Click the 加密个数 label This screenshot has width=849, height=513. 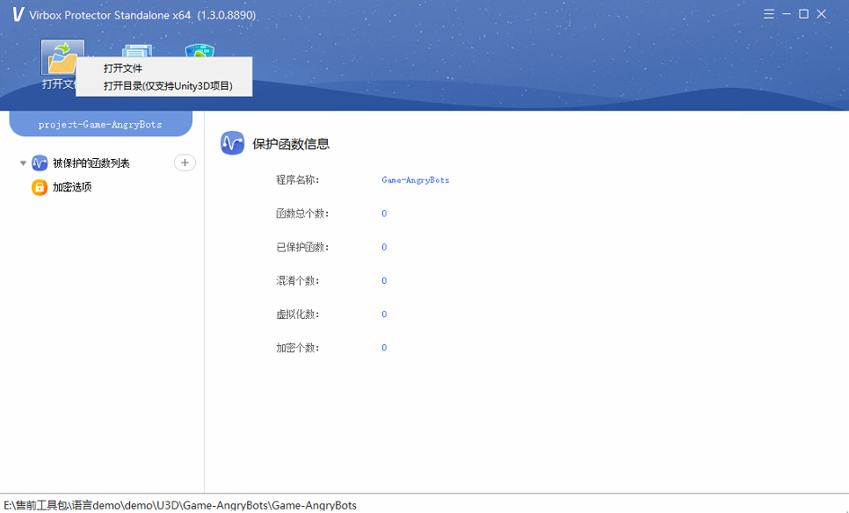298,348
